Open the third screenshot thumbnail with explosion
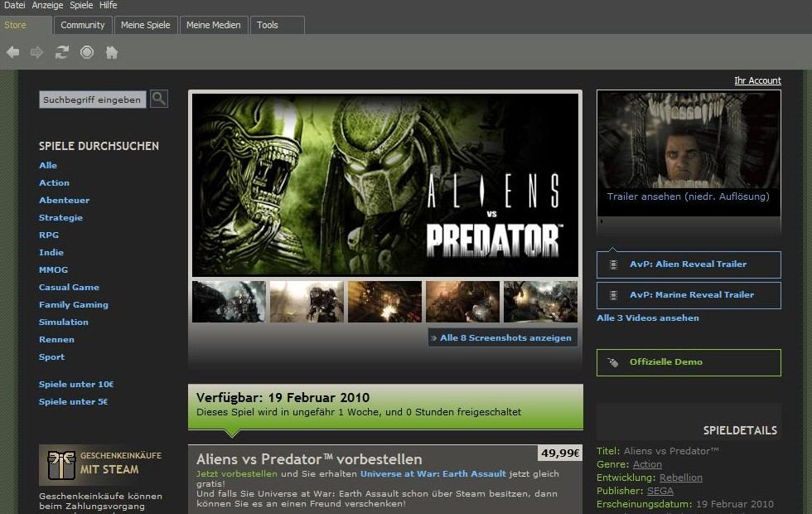 384,302
